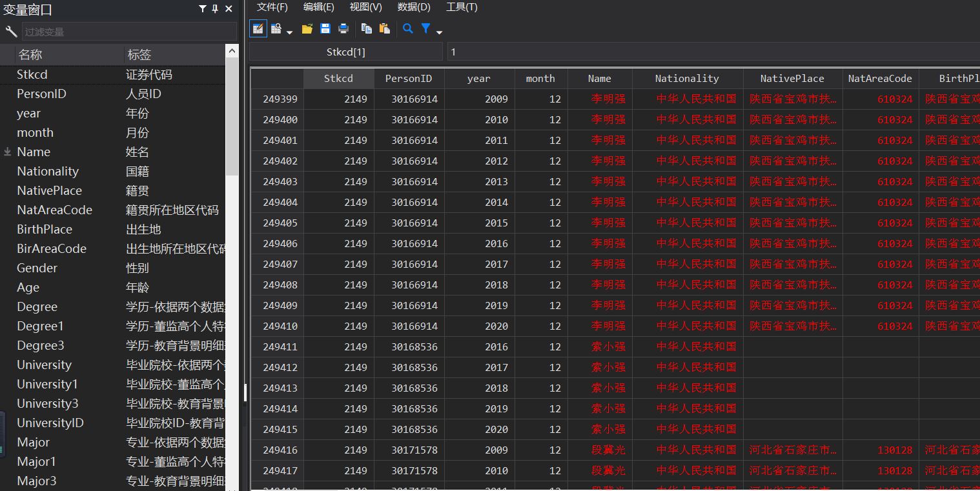Sort variables by 标签 column header
980x491 pixels.
[174, 54]
